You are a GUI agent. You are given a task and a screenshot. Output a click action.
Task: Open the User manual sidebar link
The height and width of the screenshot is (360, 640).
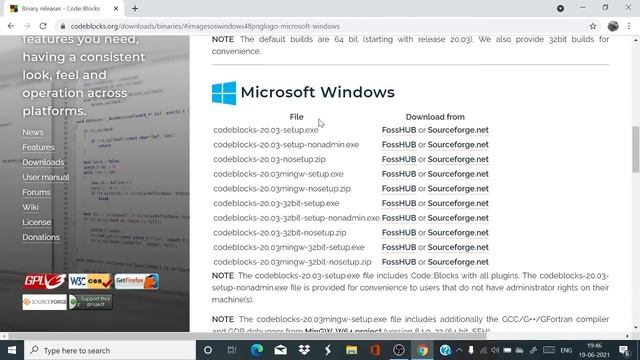pos(46,177)
